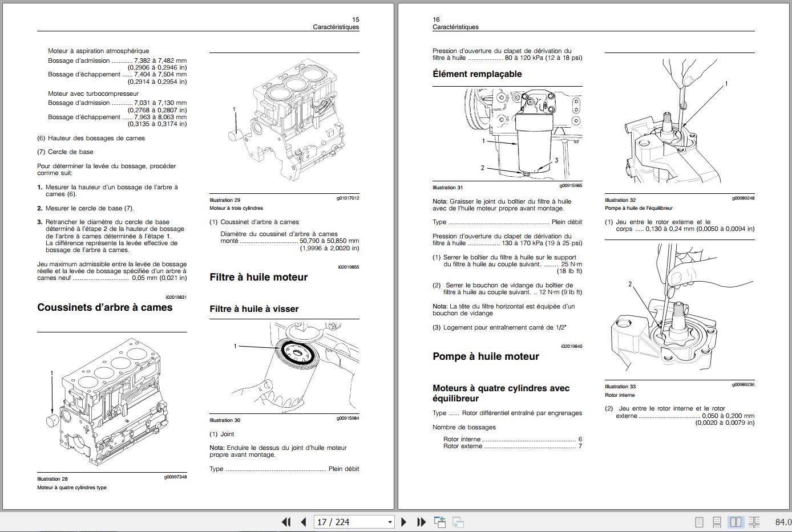792x532 pixels.
Task: Click the reference code g00915984
Action: (347, 419)
